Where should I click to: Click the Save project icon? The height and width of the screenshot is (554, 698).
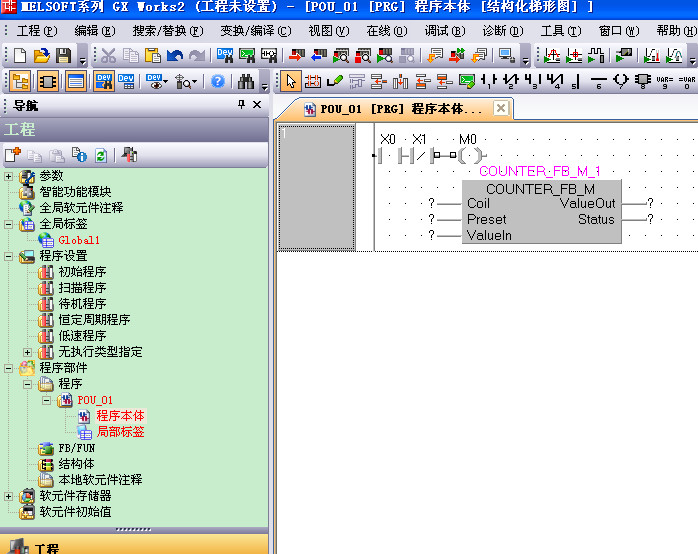coord(63,55)
